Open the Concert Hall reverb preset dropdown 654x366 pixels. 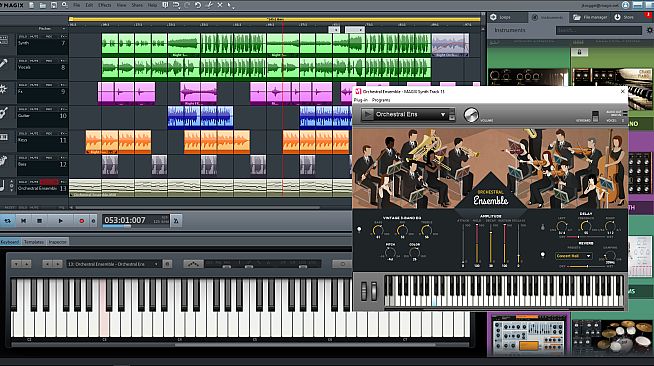tap(573, 256)
